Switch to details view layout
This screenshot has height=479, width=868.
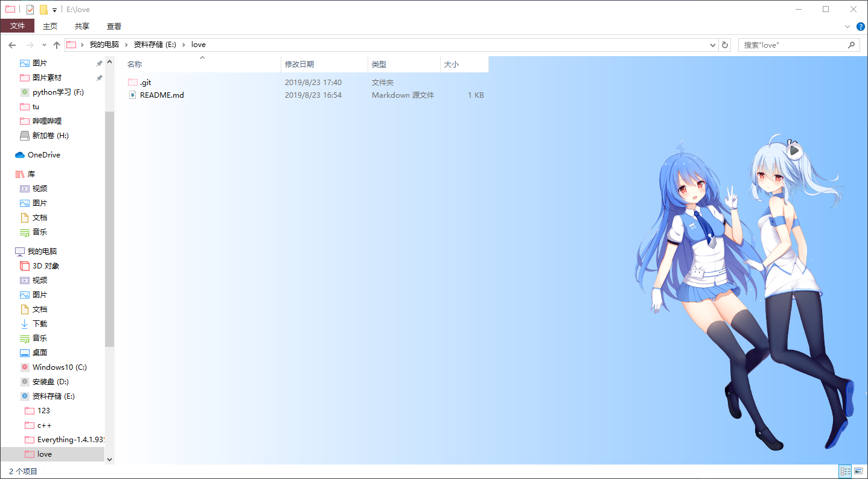(x=845, y=471)
